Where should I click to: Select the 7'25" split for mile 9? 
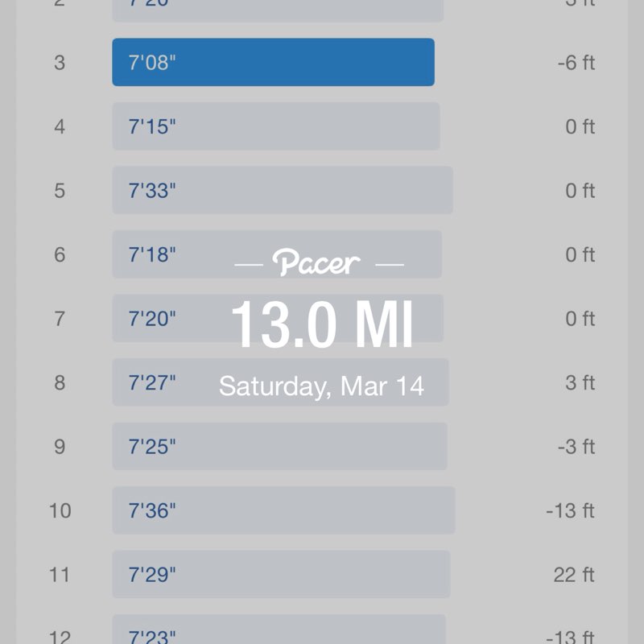(x=279, y=447)
